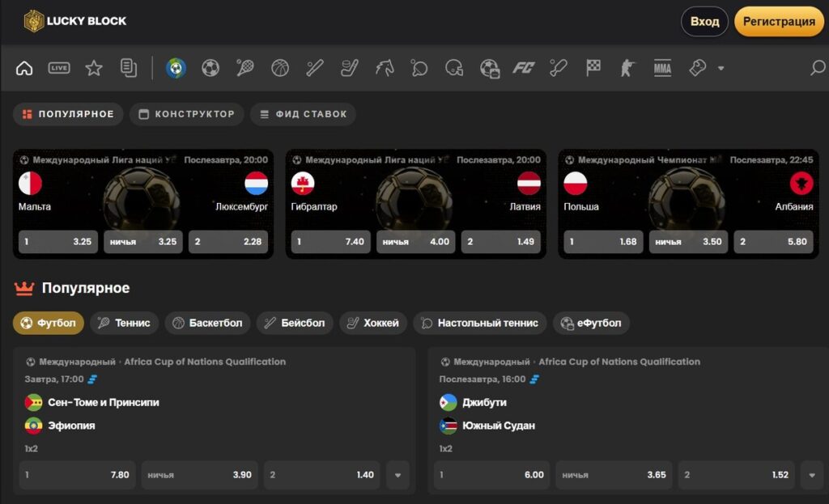Open the search magnifier icon
This screenshot has width=829, height=504.
pos(818,68)
